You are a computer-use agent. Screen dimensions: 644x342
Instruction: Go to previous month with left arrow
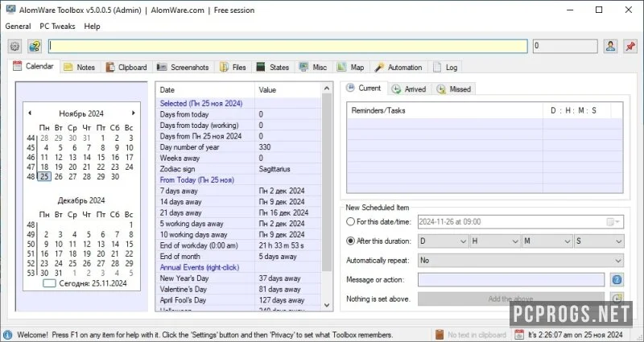coord(30,113)
